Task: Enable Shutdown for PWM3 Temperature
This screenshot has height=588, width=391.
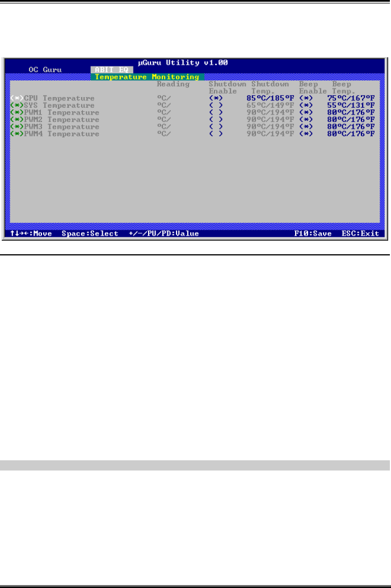Action: click(x=216, y=127)
